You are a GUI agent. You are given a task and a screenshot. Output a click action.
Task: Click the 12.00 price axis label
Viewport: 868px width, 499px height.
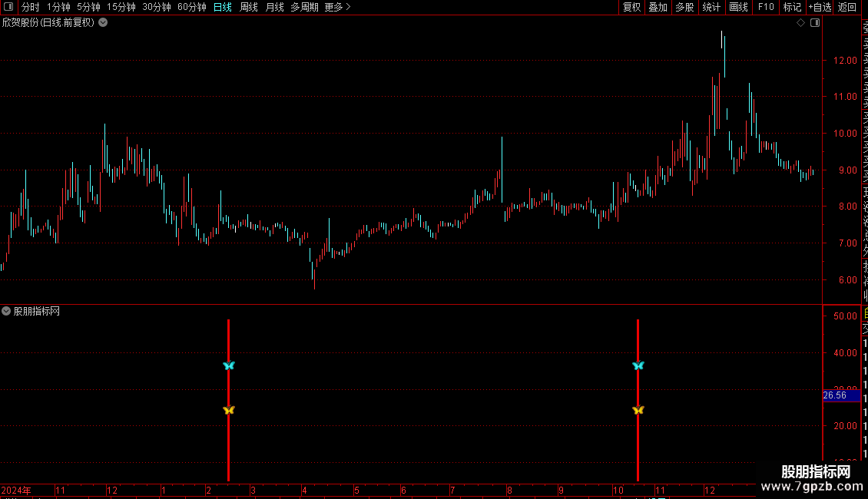point(845,61)
